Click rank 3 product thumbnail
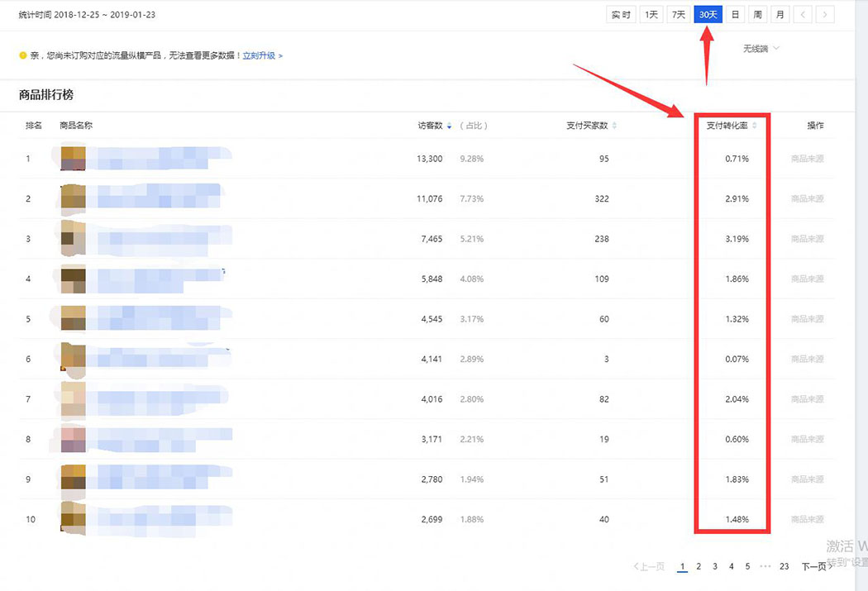This screenshot has width=868, height=591. (x=73, y=239)
